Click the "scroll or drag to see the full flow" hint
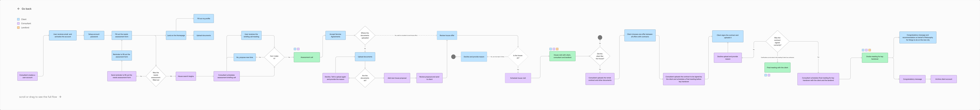The image size is (980, 110). pos(38,97)
